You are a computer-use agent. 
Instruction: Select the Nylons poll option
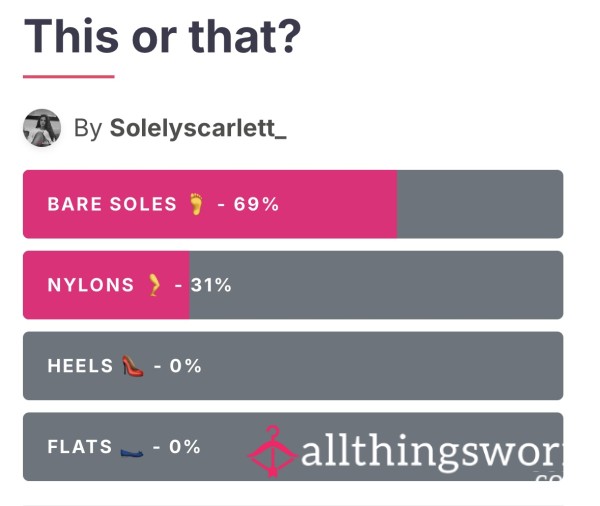(293, 285)
